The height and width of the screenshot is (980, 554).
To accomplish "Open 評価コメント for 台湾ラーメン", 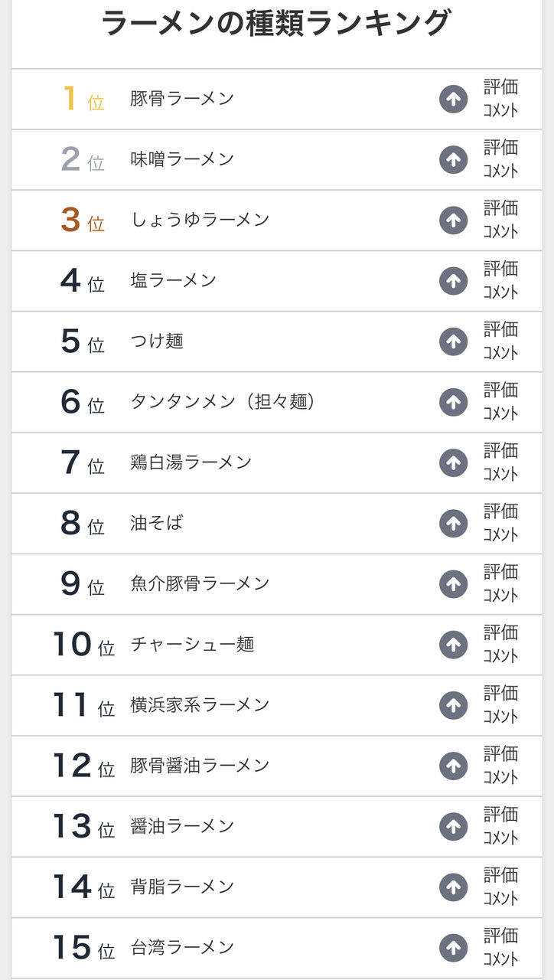I will (500, 948).
